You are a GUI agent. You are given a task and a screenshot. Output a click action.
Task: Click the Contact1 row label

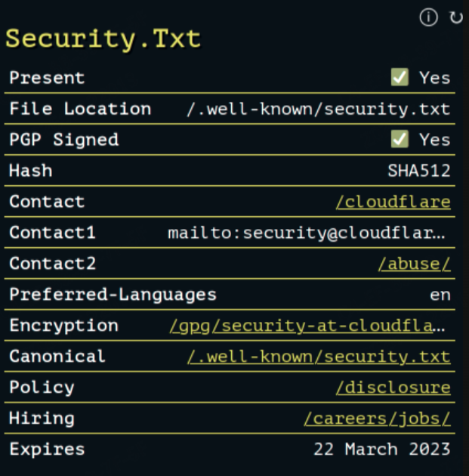[52, 233]
